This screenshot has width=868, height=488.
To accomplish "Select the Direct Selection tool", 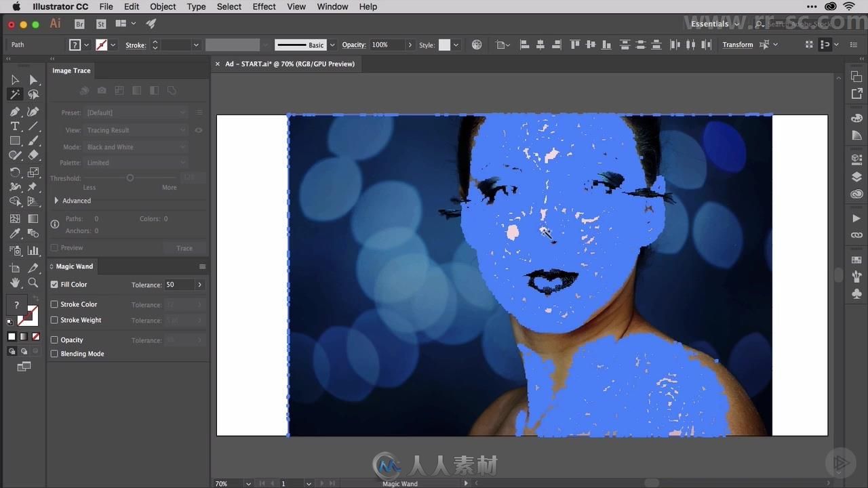I will pos(33,80).
